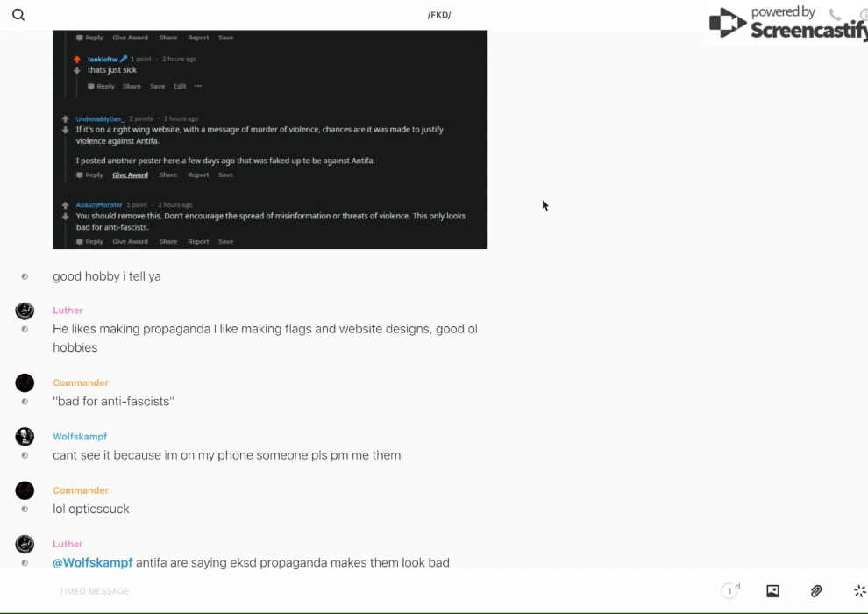Open the 1d message timer icon
This screenshot has height=614, width=868.
730,591
